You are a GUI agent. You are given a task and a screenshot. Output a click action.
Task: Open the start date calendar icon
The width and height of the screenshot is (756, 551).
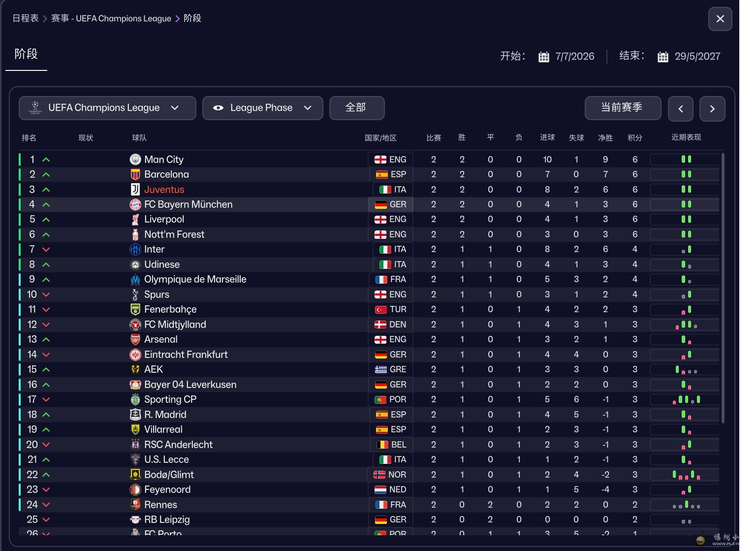(x=543, y=57)
